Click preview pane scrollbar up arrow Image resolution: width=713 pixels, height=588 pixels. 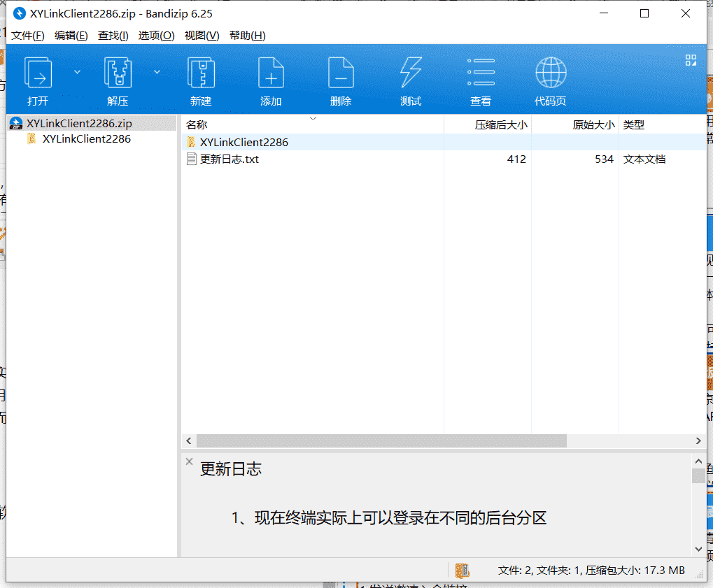(698, 461)
